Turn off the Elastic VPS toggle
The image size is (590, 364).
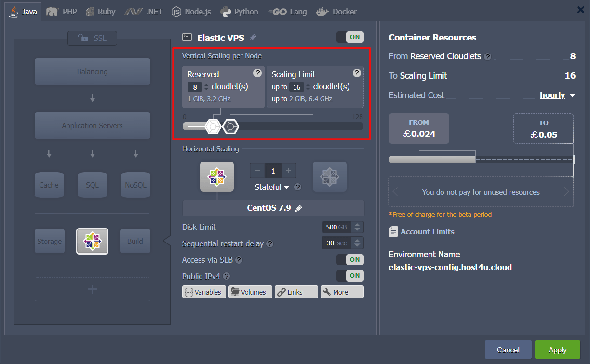coord(350,37)
